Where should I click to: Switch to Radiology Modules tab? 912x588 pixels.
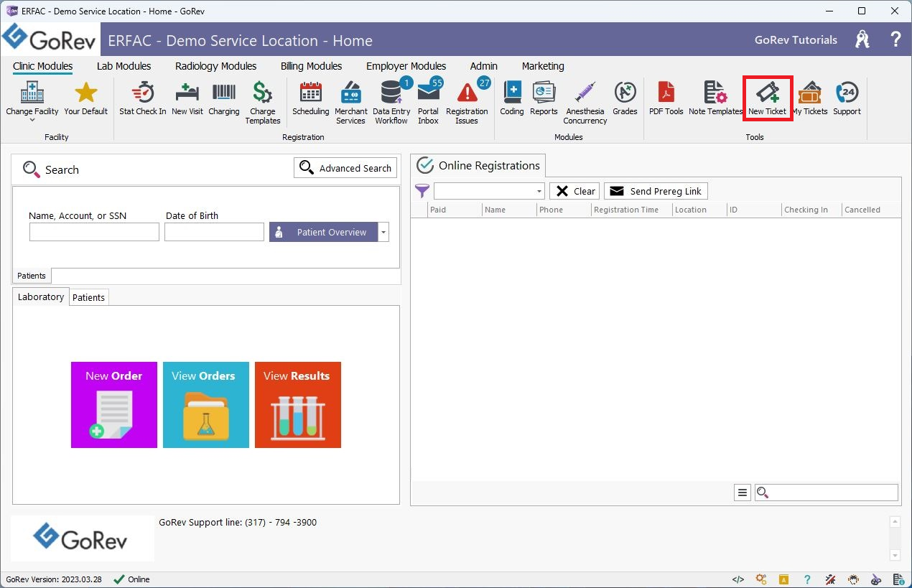coord(215,66)
